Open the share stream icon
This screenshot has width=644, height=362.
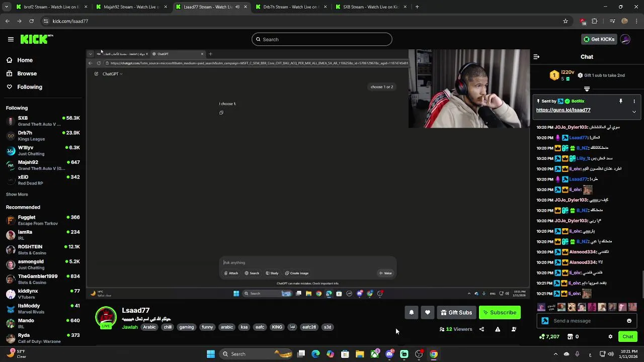(481, 329)
